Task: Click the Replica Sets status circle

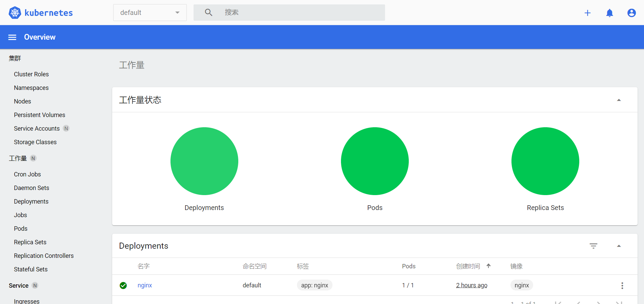Action: (545, 161)
